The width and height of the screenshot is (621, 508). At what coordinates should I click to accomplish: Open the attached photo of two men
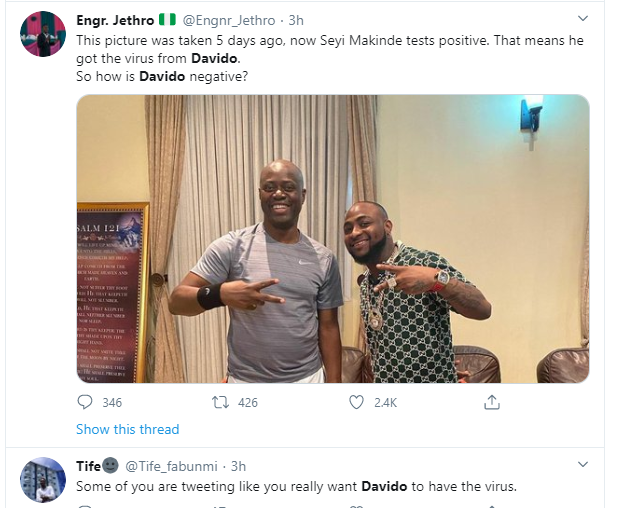[x=333, y=239]
